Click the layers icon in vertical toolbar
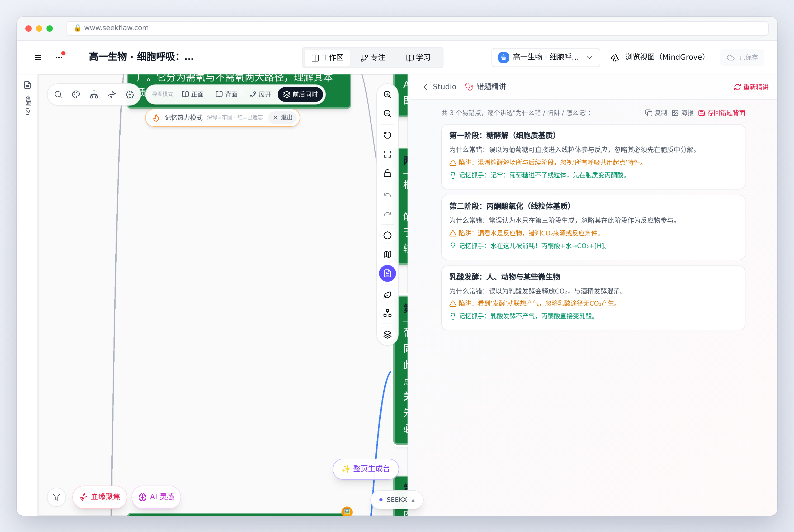794x532 pixels. click(387, 335)
